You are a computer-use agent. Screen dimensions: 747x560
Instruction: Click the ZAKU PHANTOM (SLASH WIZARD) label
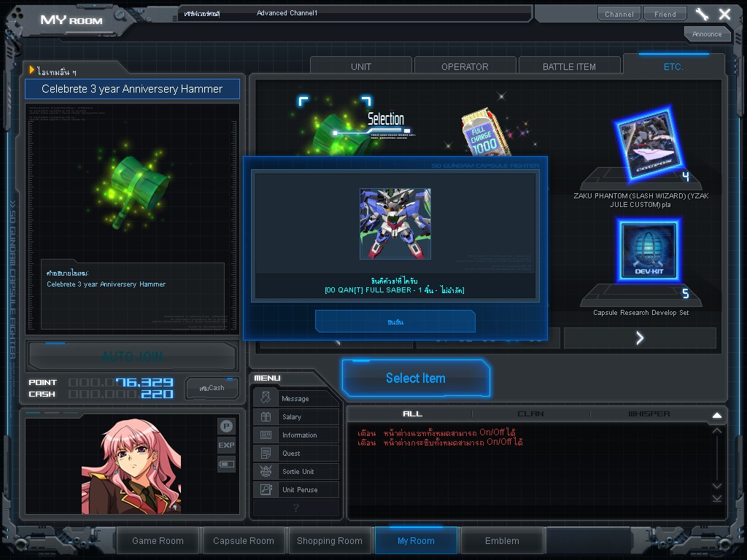[640, 200]
